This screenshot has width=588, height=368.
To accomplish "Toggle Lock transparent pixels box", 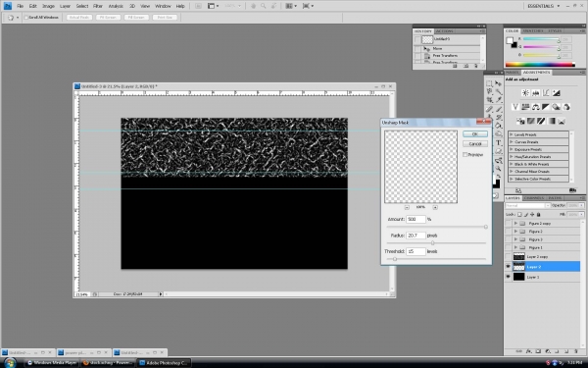I will coord(519,214).
